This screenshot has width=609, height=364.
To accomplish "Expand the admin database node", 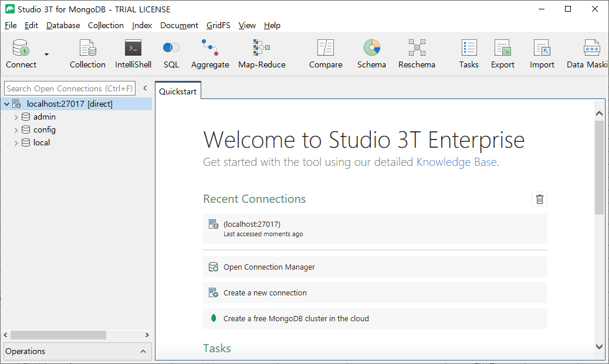I will point(16,117).
